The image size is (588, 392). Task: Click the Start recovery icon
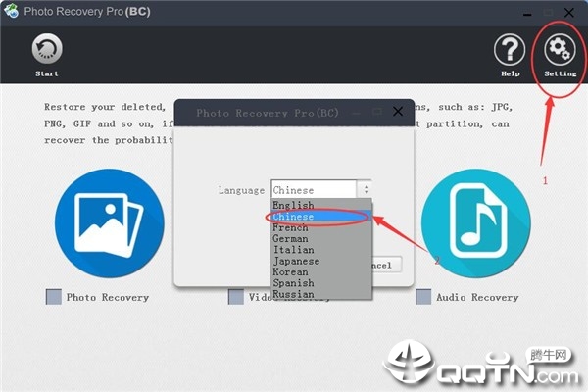tap(47, 49)
